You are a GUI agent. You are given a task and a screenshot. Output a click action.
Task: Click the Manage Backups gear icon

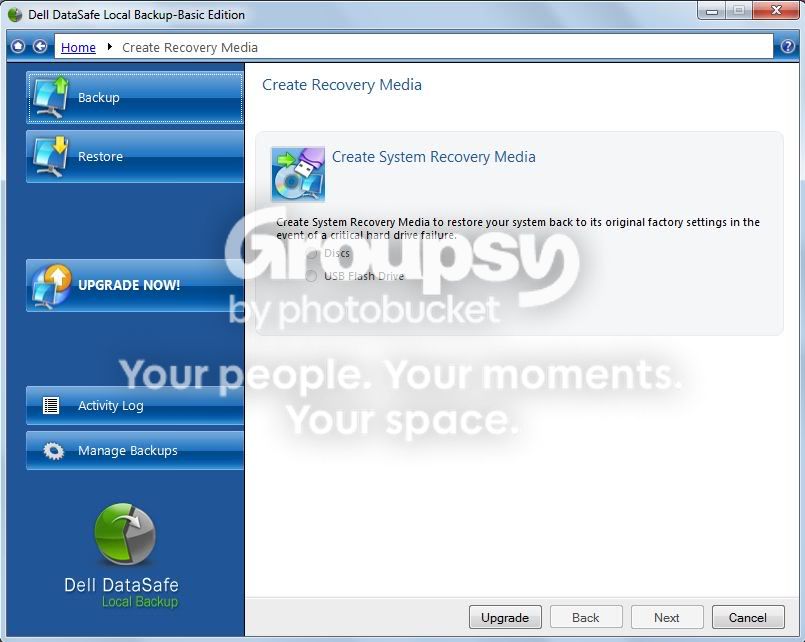tap(53, 451)
